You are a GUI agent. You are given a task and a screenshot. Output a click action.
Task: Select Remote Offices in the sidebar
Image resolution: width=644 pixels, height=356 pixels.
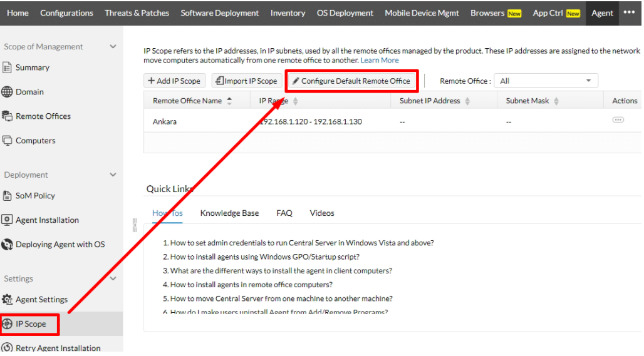(x=43, y=116)
